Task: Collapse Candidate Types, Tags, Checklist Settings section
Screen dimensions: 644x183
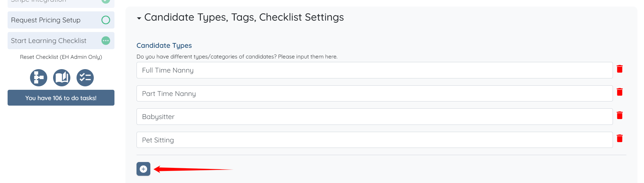Action: (139, 18)
